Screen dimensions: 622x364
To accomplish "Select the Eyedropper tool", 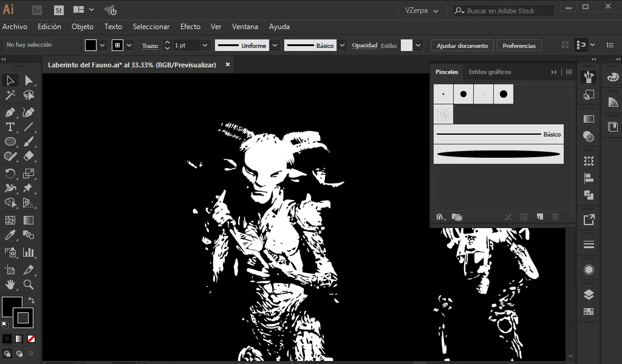I will (10, 235).
